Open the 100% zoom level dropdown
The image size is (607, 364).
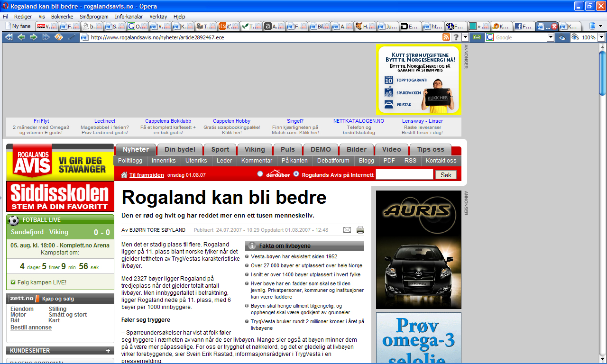coord(601,37)
